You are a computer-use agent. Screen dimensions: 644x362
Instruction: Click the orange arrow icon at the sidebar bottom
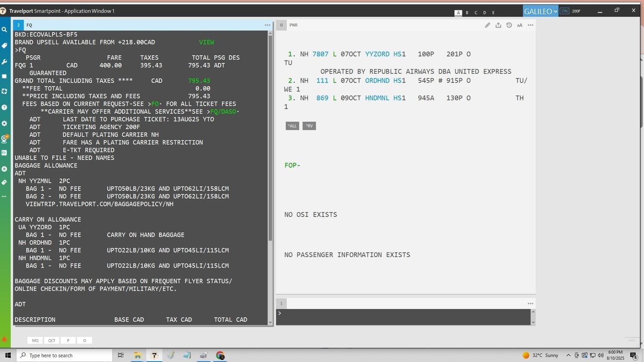4,339
